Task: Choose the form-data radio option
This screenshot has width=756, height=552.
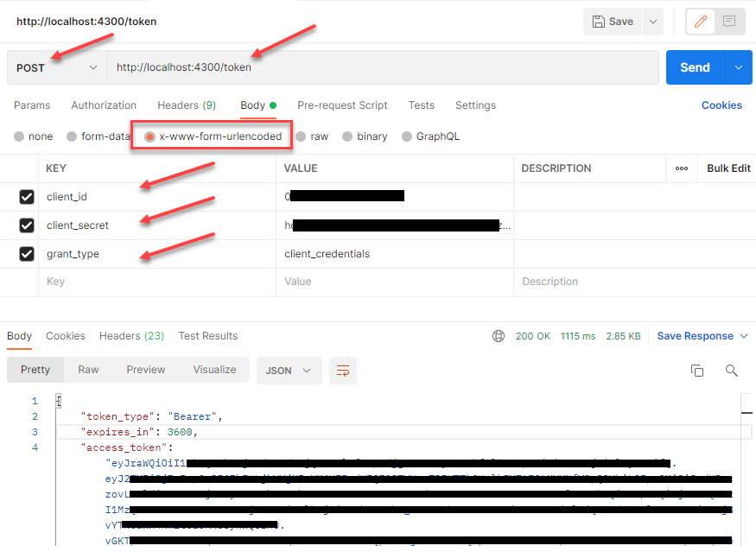Action: pos(72,136)
